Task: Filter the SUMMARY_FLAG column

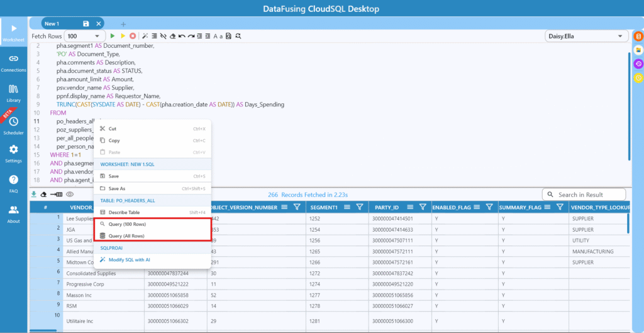Action: click(559, 207)
